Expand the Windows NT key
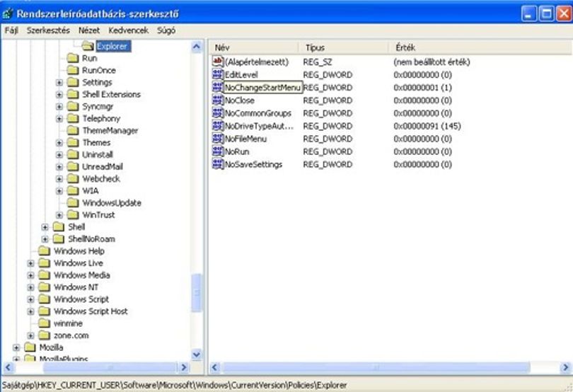The width and height of the screenshot is (573, 392). pos(30,287)
